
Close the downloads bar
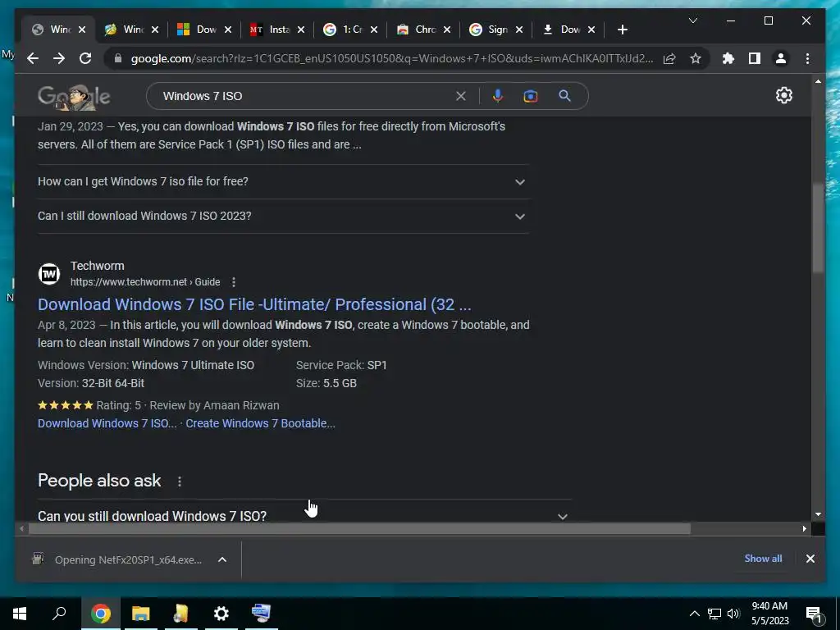coord(810,559)
